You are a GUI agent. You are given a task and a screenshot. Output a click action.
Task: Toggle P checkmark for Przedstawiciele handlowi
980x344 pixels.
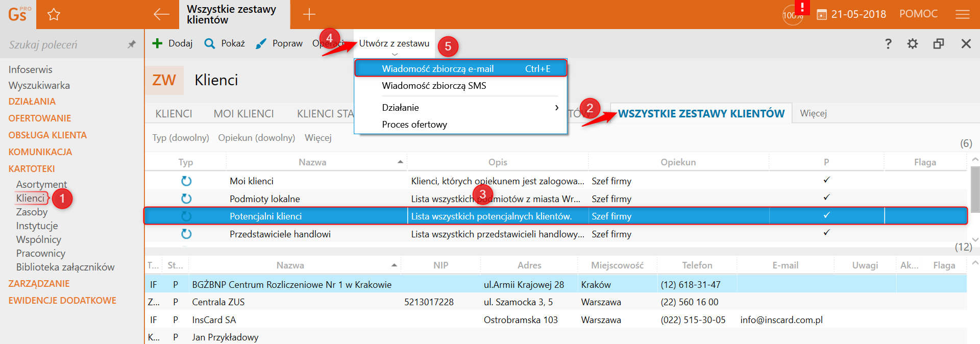coord(826,232)
